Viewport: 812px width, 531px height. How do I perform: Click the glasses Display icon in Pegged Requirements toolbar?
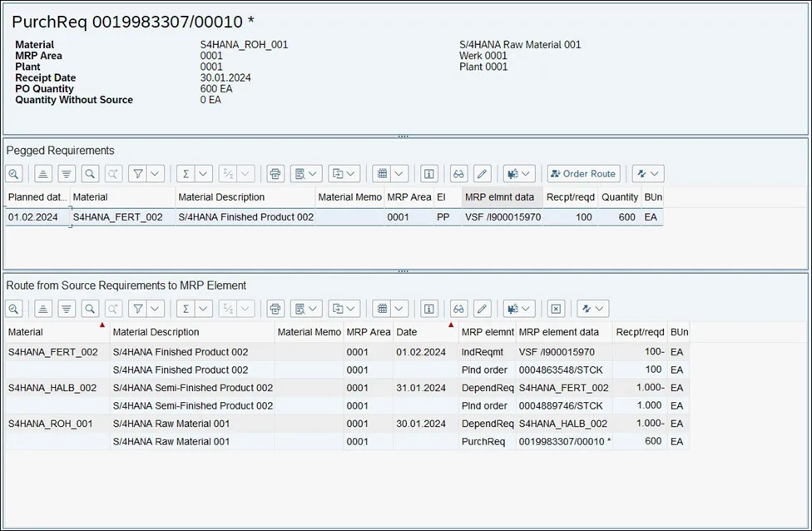point(458,174)
